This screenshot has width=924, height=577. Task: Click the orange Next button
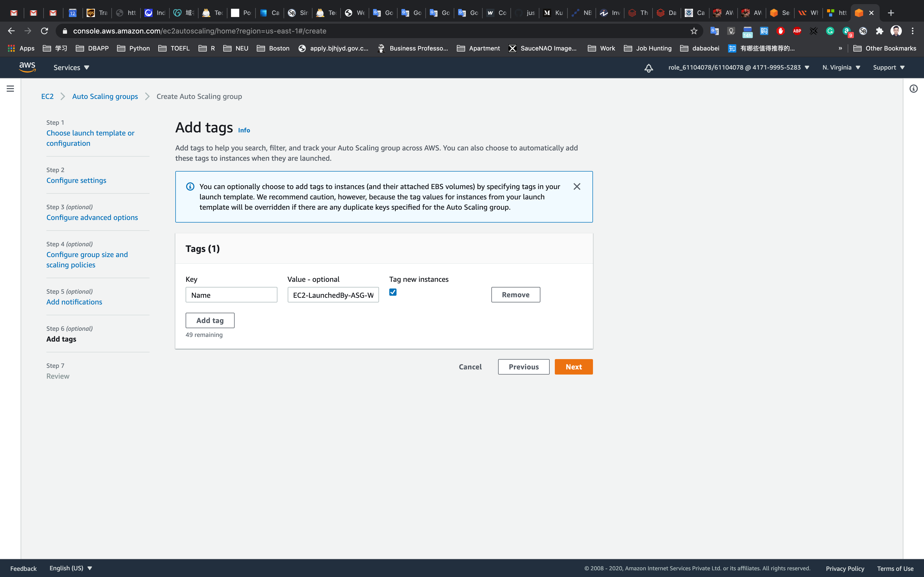click(573, 367)
